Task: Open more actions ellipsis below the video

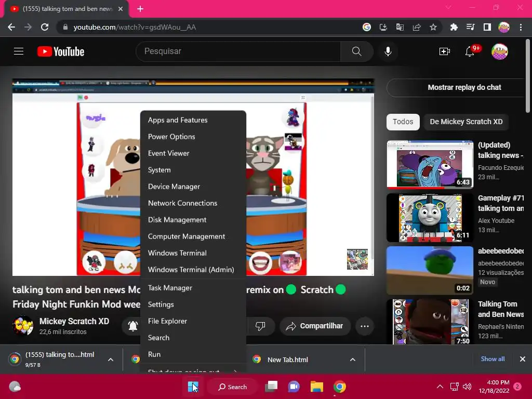Action: coord(365,326)
